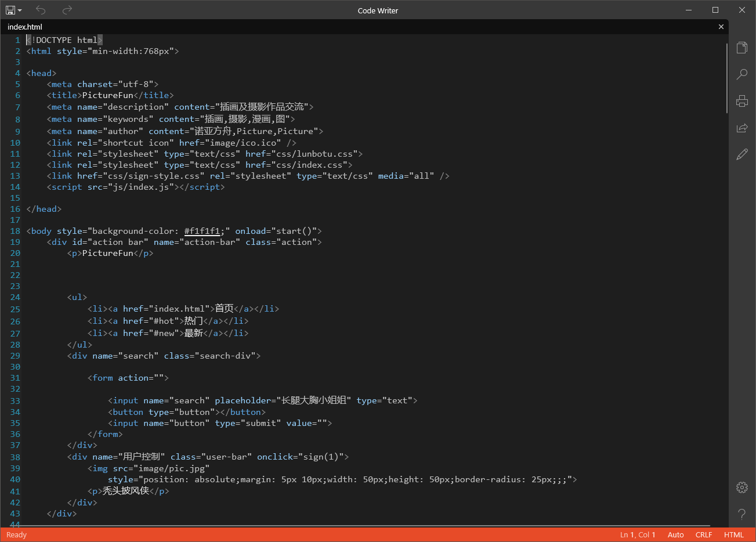Close the index.html tab
The image size is (756, 542).
click(721, 27)
